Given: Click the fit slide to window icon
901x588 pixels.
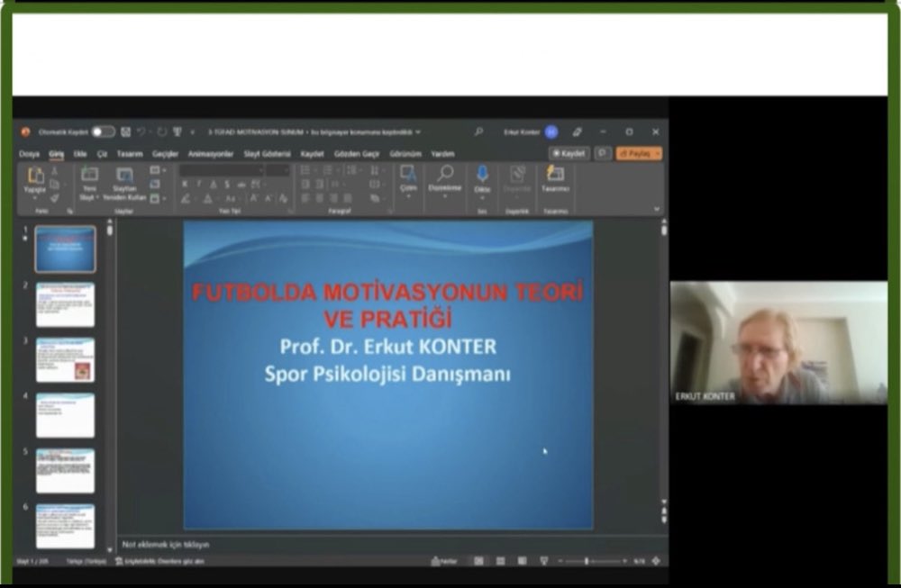Looking at the screenshot, I should (656, 561).
